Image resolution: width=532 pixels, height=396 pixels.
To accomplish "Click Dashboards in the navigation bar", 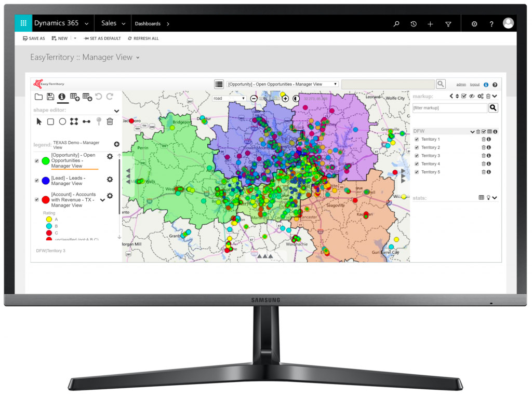I will click(x=148, y=24).
